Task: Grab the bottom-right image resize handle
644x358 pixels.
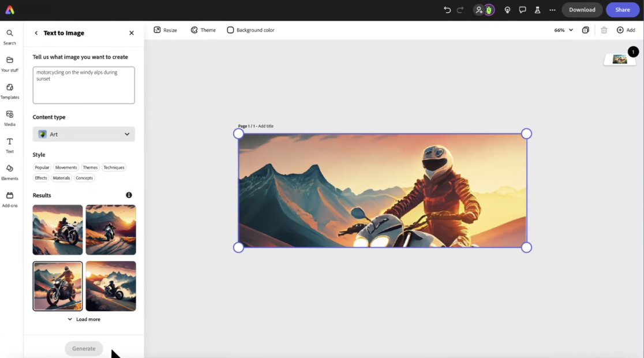Action: (526, 248)
